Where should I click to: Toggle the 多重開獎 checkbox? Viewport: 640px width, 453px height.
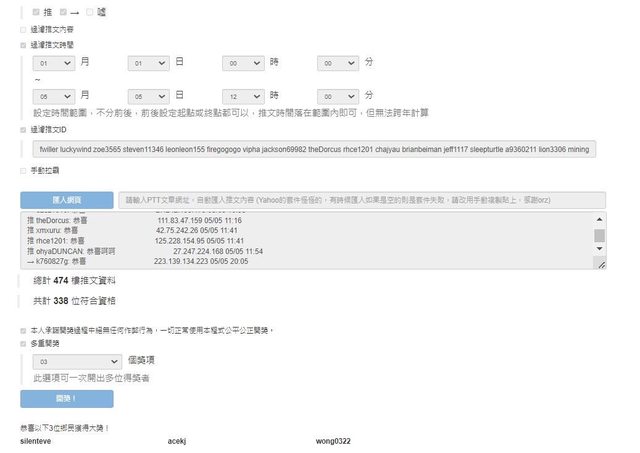pos(25,344)
